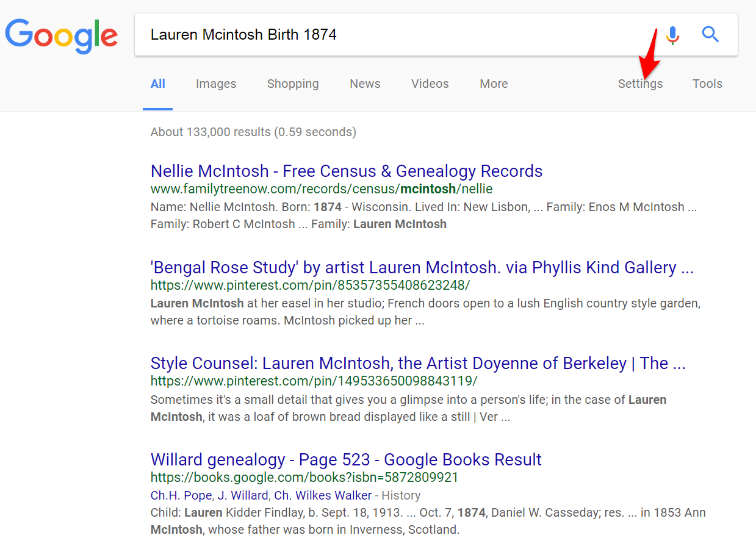The width and height of the screenshot is (756, 549).
Task: Switch to the Shopping tab
Action: tap(293, 84)
